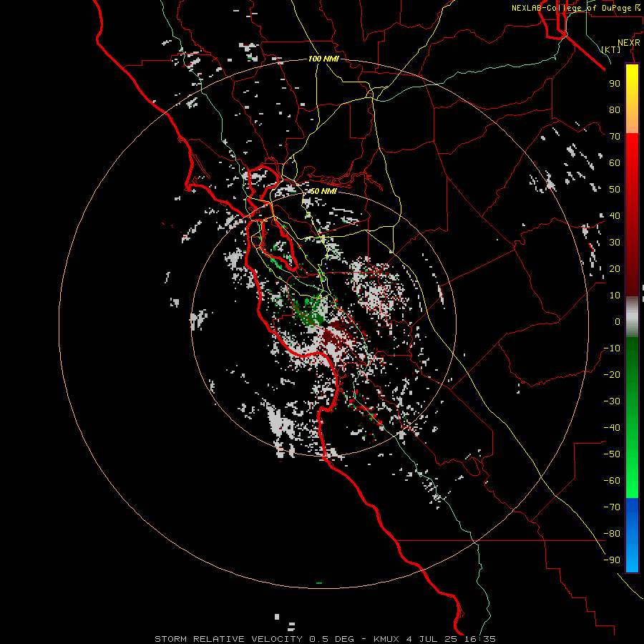This screenshot has height=644, width=644.
Task: Pick the blue bottom segment of color bar
Action: point(632,535)
